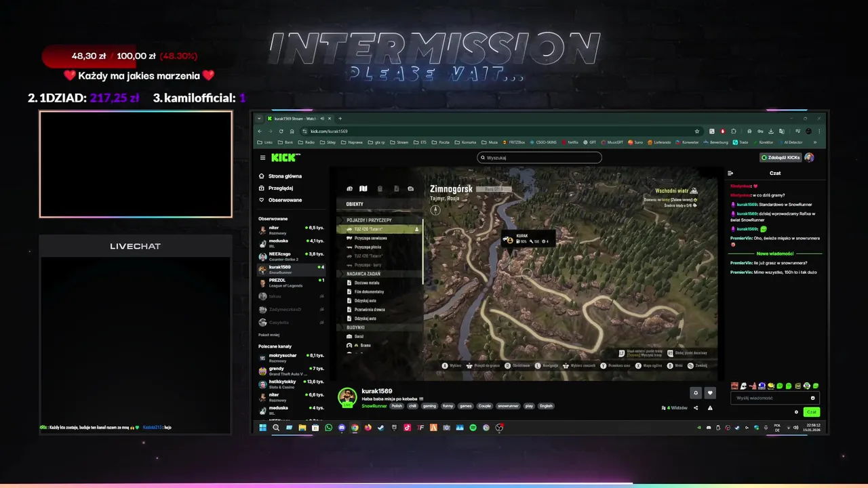Open hstikkytokky recommended channel

[x=292, y=384]
